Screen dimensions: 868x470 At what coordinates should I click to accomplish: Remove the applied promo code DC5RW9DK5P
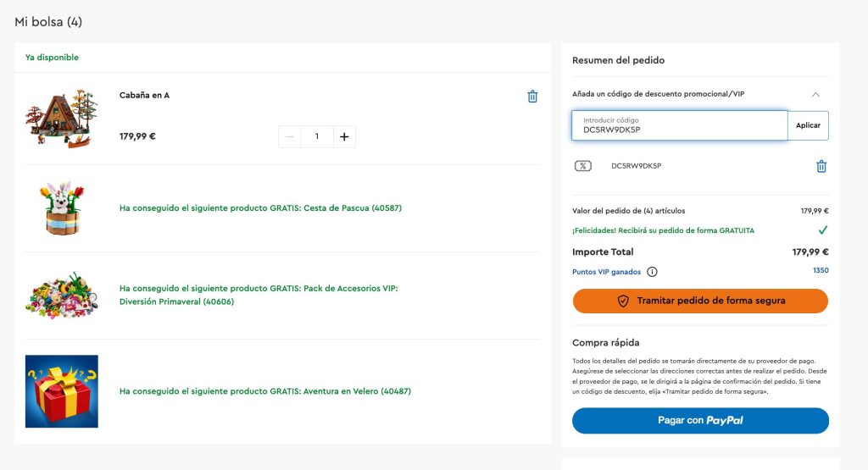[x=821, y=166]
